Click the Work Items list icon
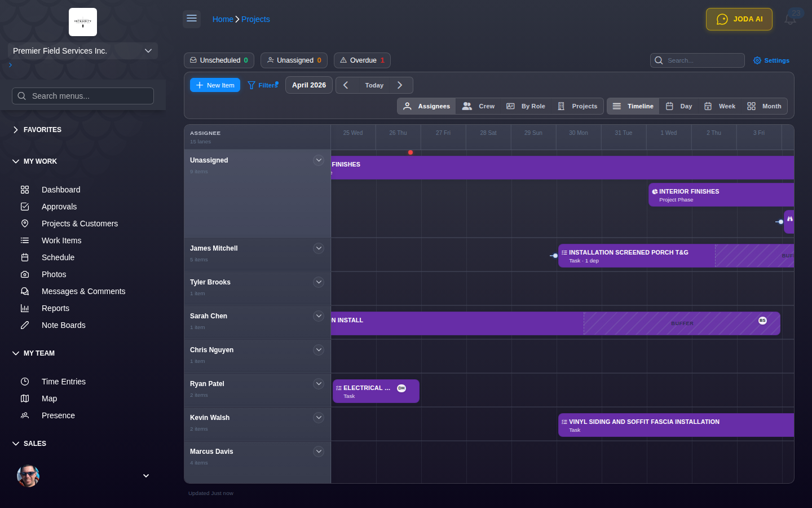 click(25, 240)
